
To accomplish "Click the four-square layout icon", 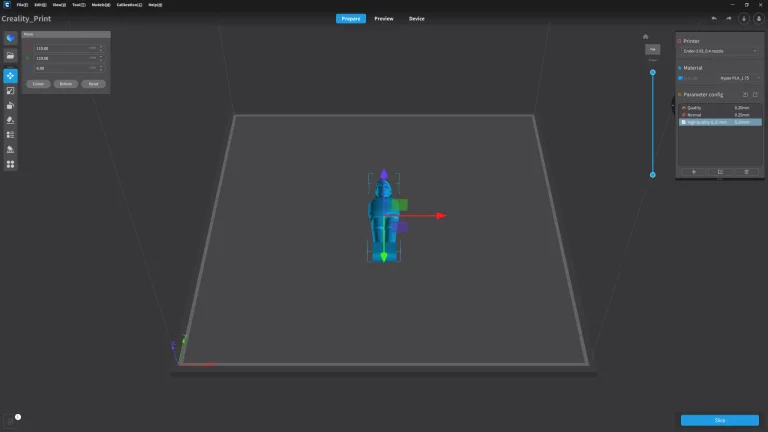I will (10, 164).
